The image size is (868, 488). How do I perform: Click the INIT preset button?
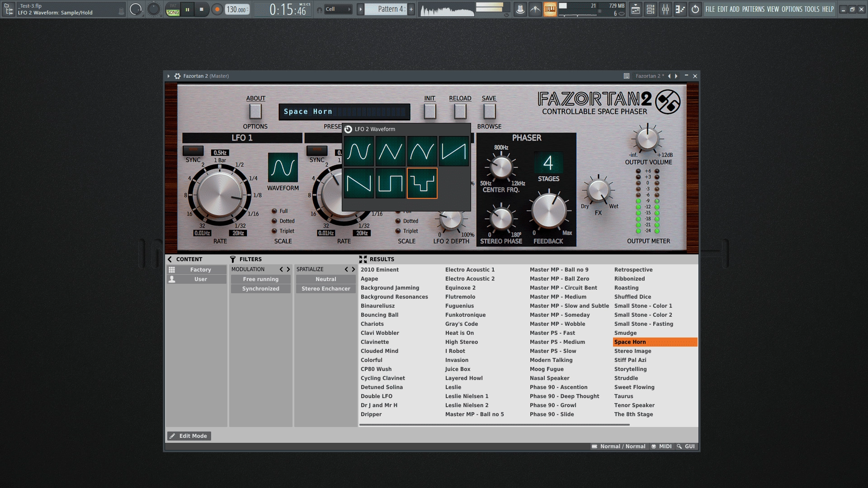coord(430,111)
